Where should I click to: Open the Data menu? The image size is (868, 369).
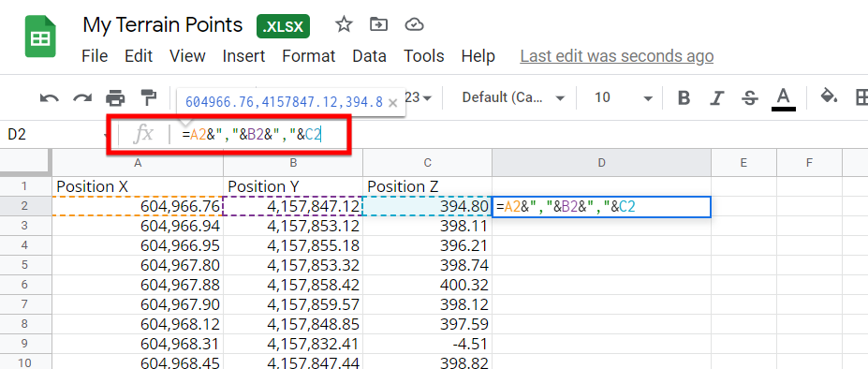point(369,56)
